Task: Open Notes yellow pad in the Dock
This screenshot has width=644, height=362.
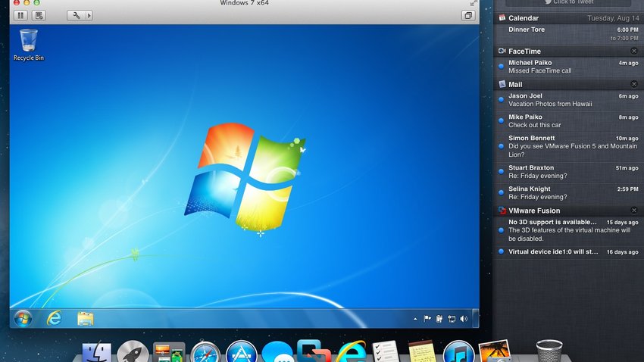Action: click(422, 352)
